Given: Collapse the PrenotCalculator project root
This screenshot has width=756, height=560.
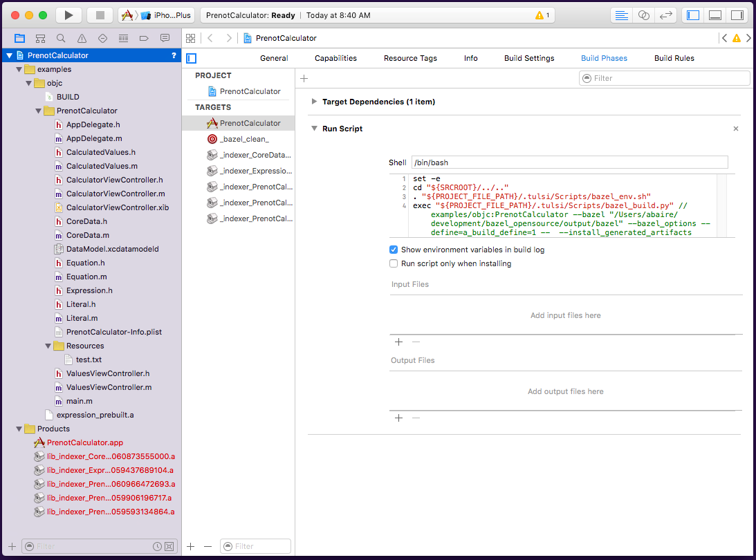Looking at the screenshot, I should tap(9, 55).
